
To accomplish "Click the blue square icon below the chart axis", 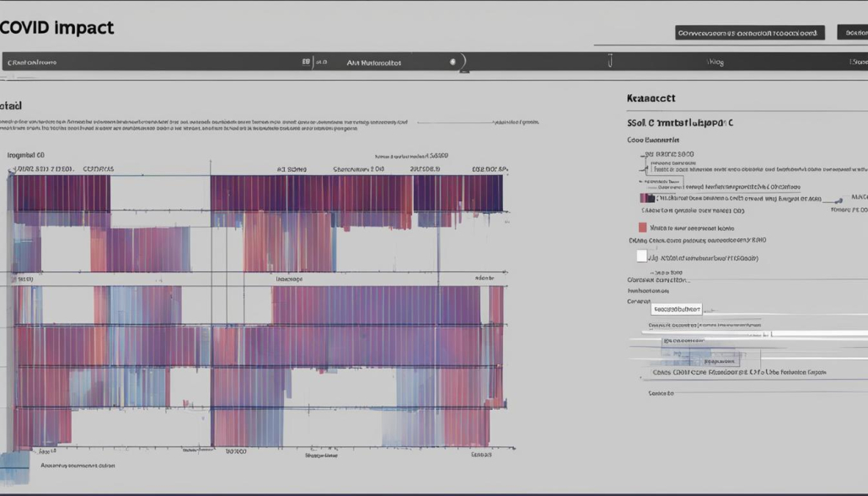I will (x=14, y=467).
